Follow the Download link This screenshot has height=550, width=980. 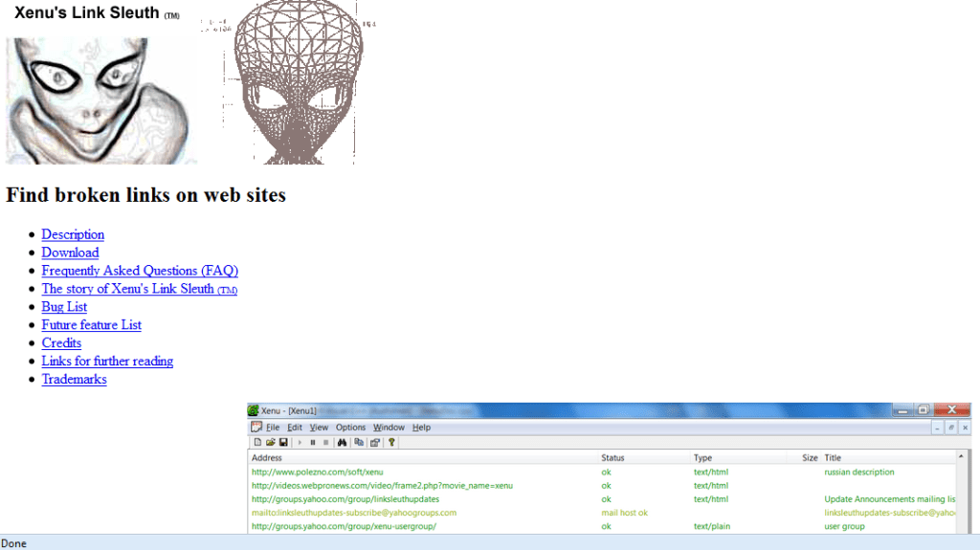coord(70,253)
